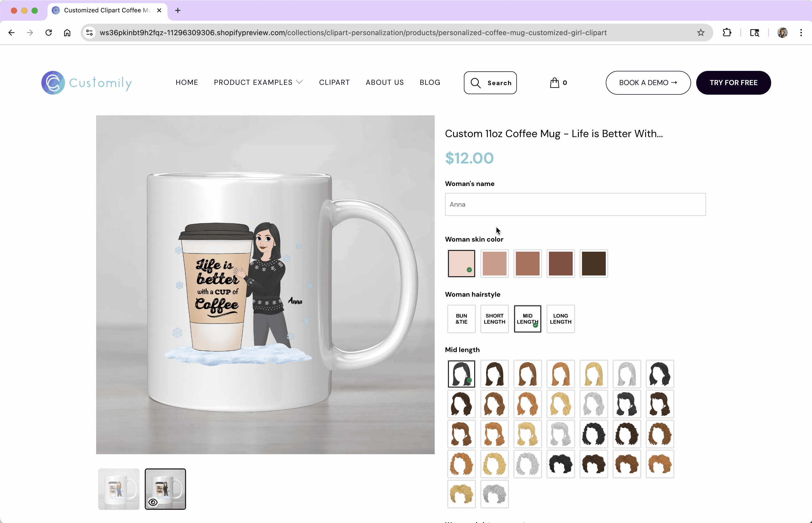Viewport: 812px width, 523px height.
Task: Select Bun & Tie hairstyle option
Action: (461, 319)
